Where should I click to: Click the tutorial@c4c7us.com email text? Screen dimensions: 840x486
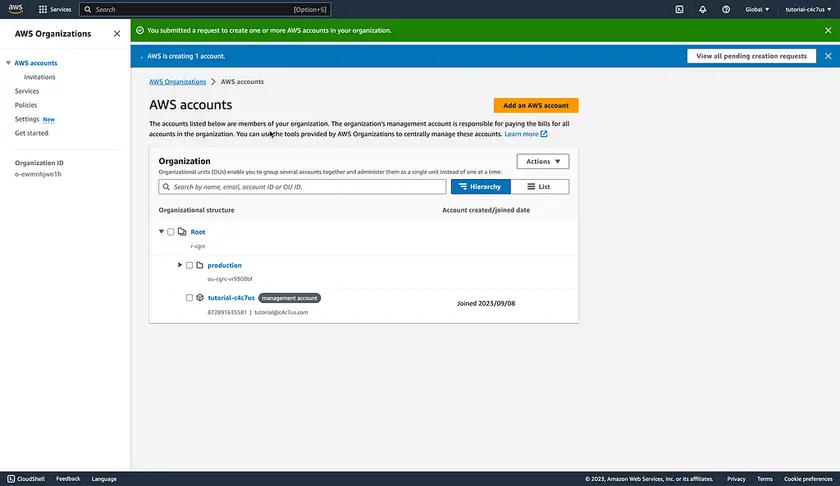(x=281, y=312)
